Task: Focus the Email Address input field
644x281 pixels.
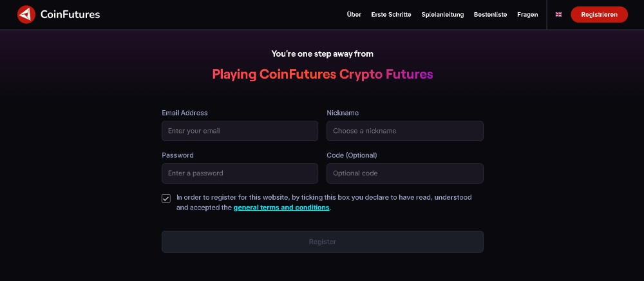Action: (240, 131)
